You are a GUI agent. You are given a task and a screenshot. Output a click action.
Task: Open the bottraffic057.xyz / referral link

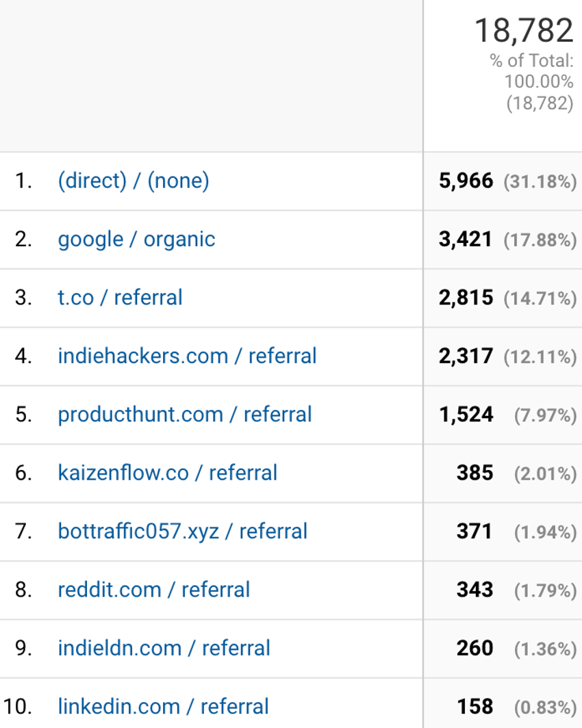pyautogui.click(x=183, y=532)
